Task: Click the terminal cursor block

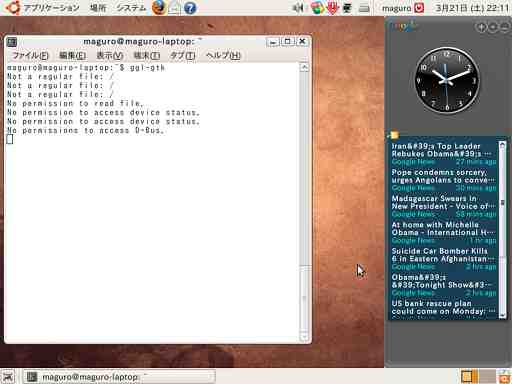Action: (10, 139)
